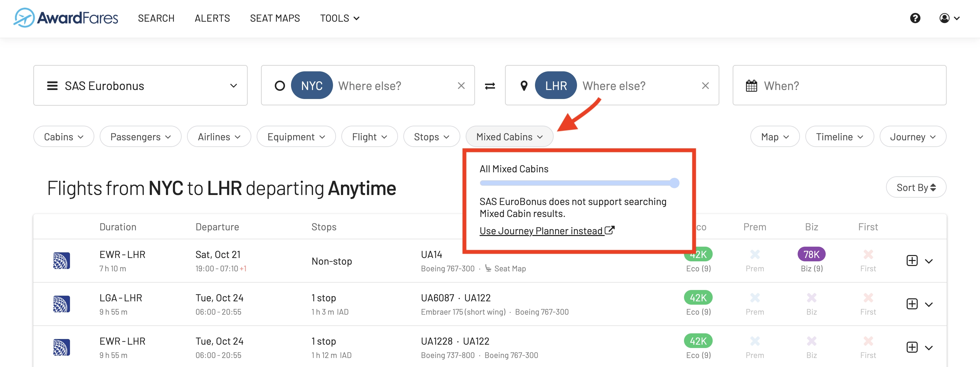The height and width of the screenshot is (367, 980).
Task: Click unavailable Prem X on UA1228 row
Action: (x=755, y=341)
